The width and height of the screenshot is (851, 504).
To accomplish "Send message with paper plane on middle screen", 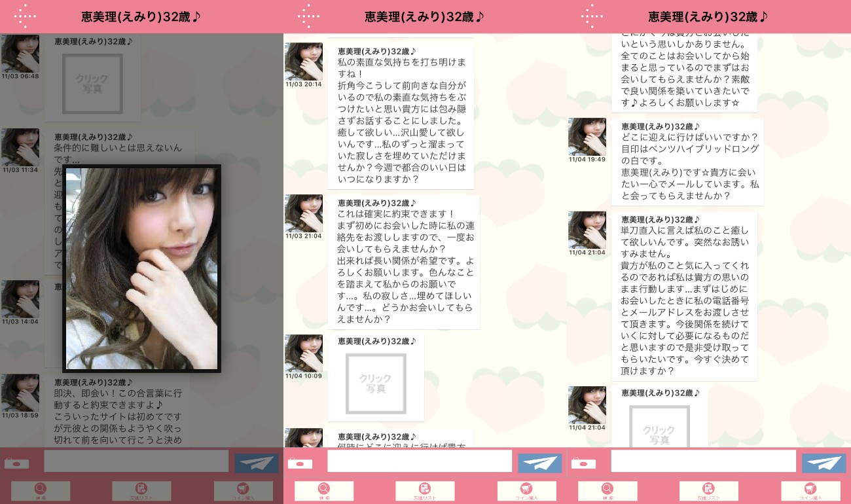I will 540,463.
